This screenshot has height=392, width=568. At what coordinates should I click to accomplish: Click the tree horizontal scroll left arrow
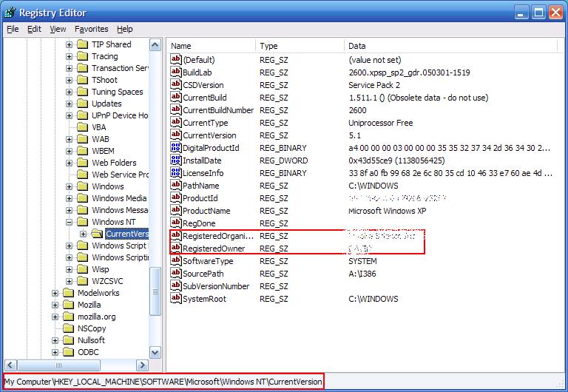10,365
